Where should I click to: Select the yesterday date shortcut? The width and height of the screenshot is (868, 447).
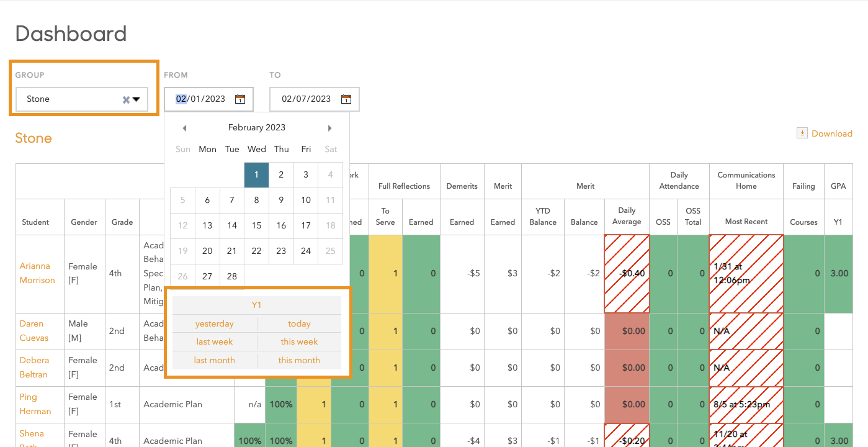[x=215, y=323]
